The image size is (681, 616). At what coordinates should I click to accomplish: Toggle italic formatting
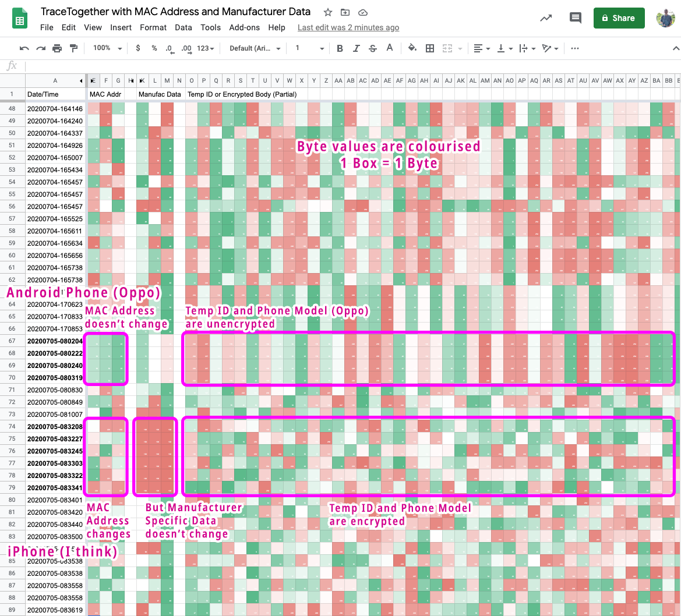point(357,48)
